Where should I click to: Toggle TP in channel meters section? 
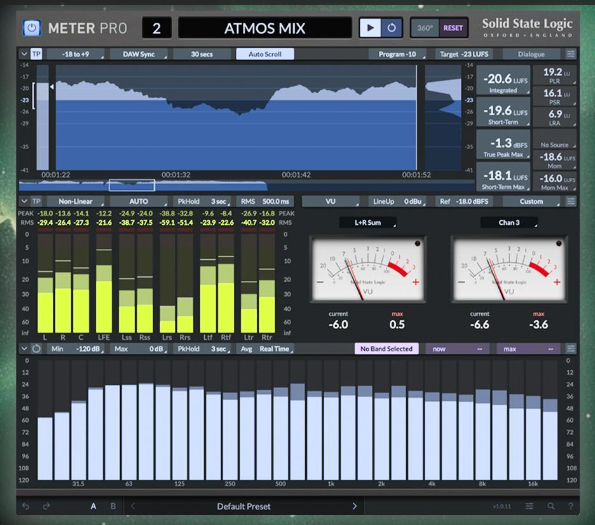pyautogui.click(x=36, y=201)
